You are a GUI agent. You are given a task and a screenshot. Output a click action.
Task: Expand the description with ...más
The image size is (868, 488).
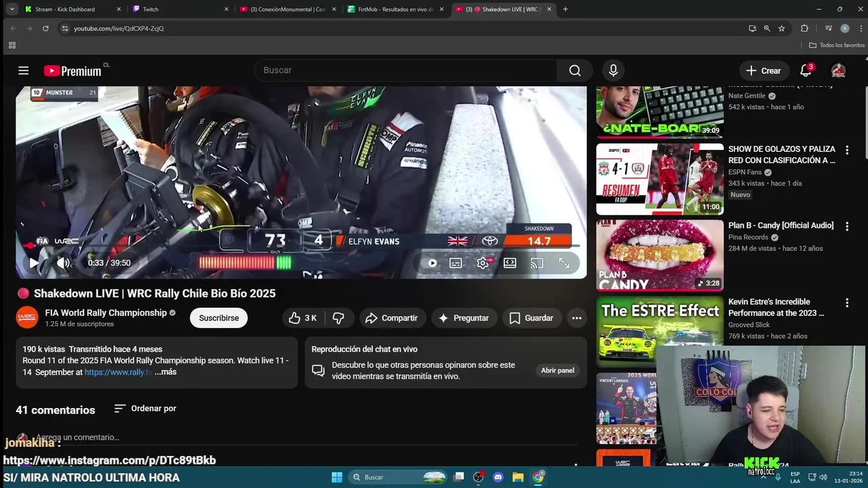coord(165,372)
